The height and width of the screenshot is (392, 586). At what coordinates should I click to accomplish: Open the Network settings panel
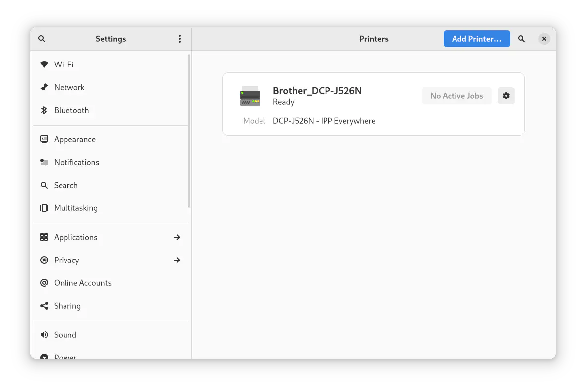click(x=69, y=87)
